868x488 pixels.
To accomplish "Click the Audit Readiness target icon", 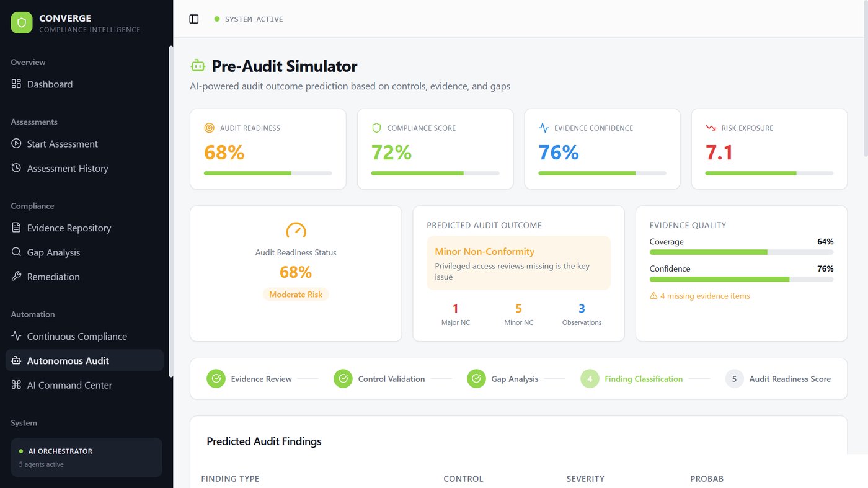I will click(209, 128).
